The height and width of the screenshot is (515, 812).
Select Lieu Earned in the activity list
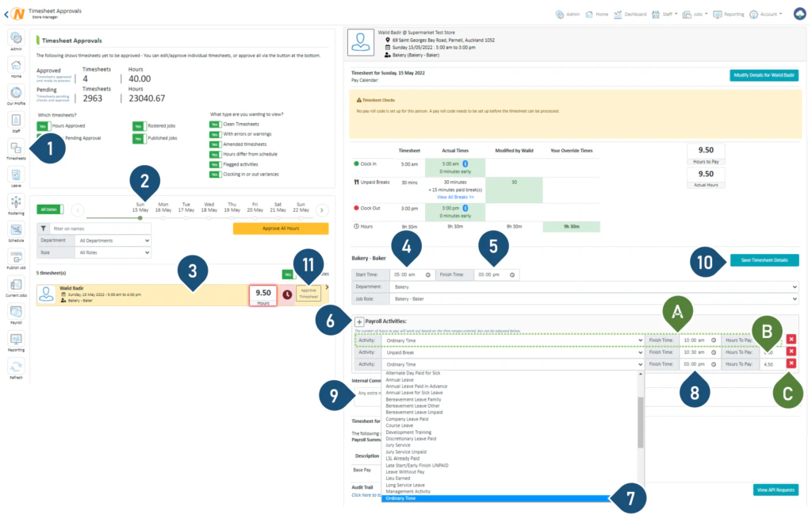[398, 478]
